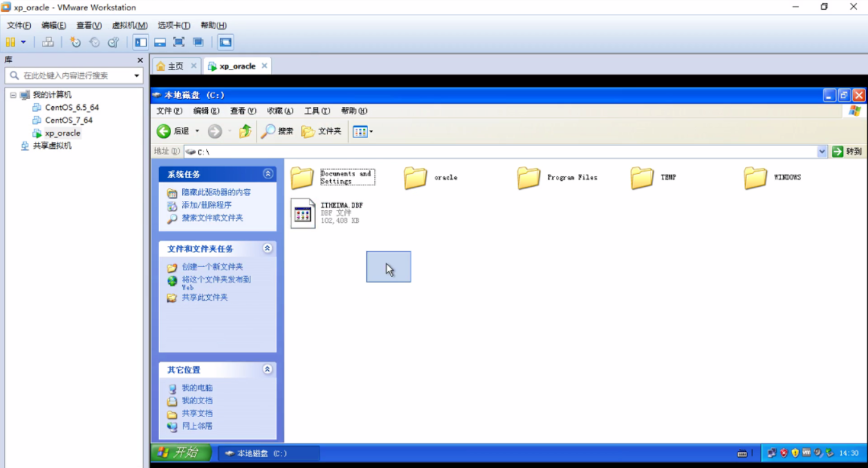
Task: Toggle the 文件夹 folders pane button
Action: pyautogui.click(x=321, y=131)
